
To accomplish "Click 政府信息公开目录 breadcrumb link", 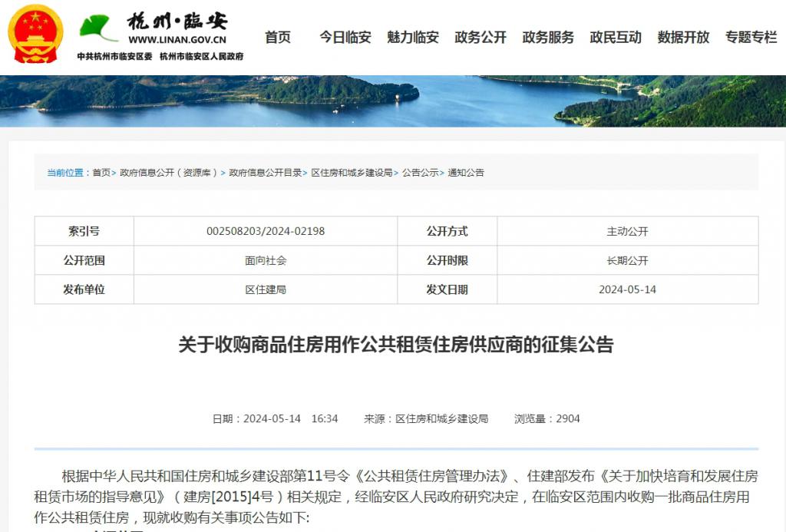I will pos(266,173).
